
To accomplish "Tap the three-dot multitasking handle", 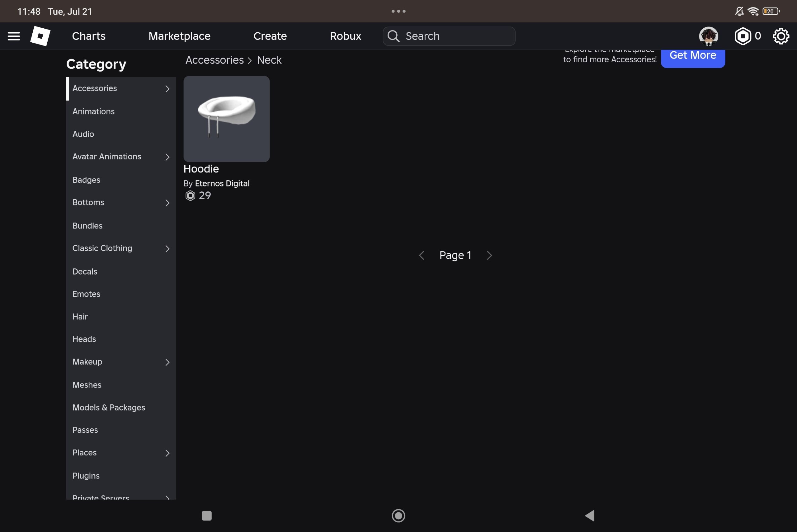I will (398, 11).
